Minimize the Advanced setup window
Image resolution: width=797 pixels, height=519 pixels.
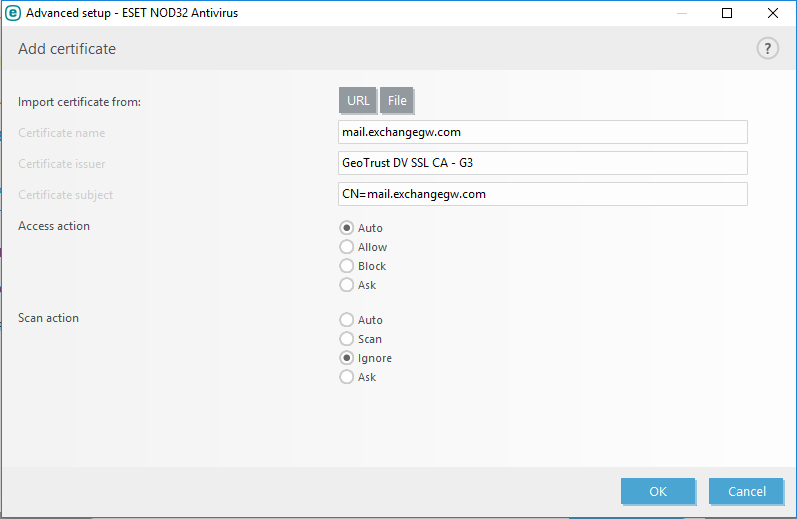pyautogui.click(x=682, y=13)
